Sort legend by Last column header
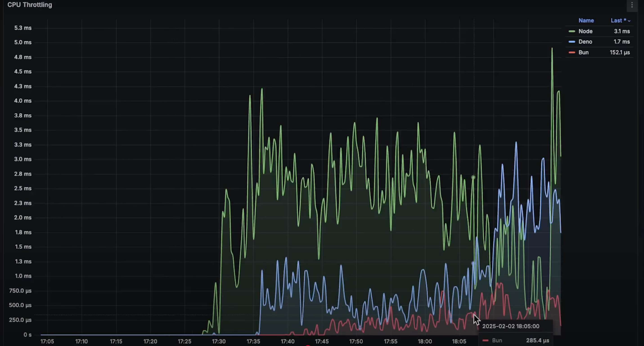The width and height of the screenshot is (644, 346). (x=618, y=20)
